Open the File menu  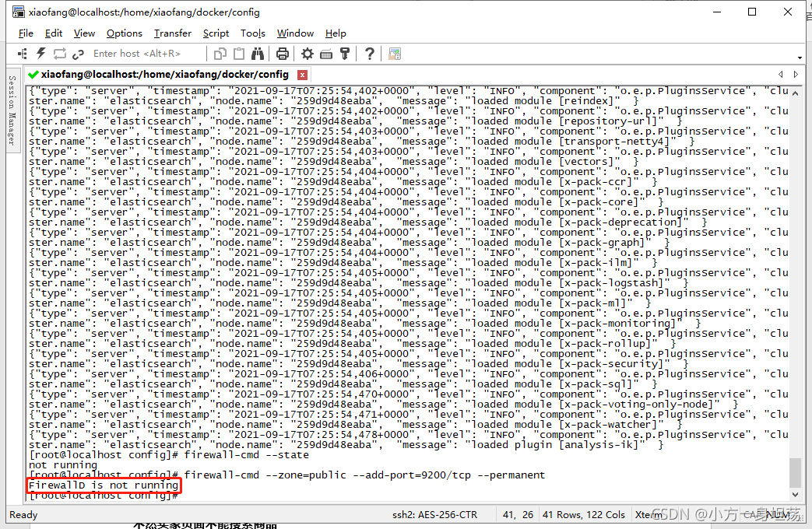tap(26, 33)
